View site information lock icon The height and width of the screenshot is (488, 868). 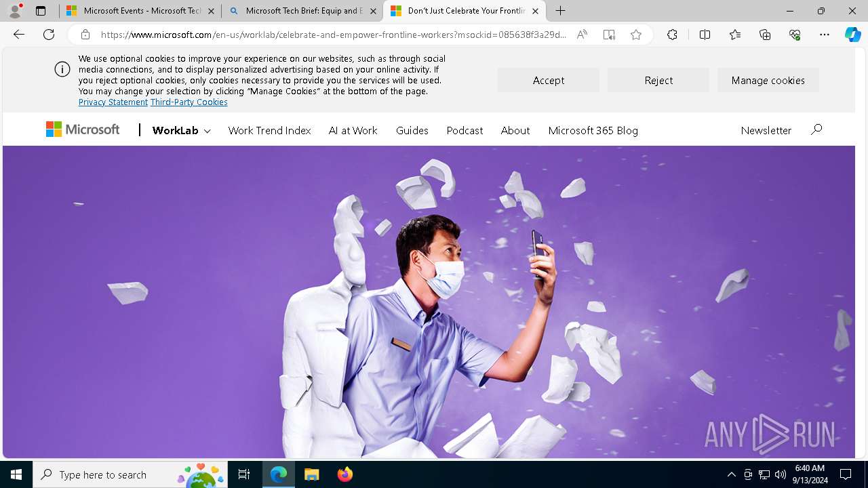point(85,35)
